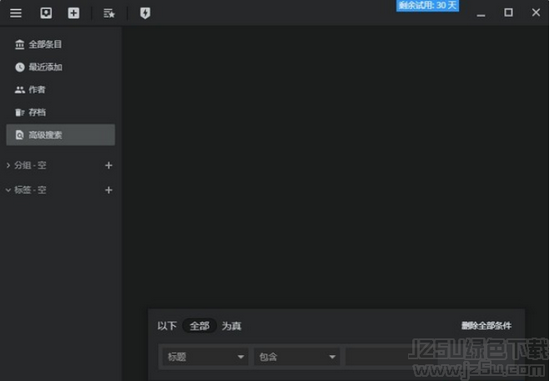Open the 标题 field dropdown
This screenshot has height=381, width=550.
click(205, 357)
